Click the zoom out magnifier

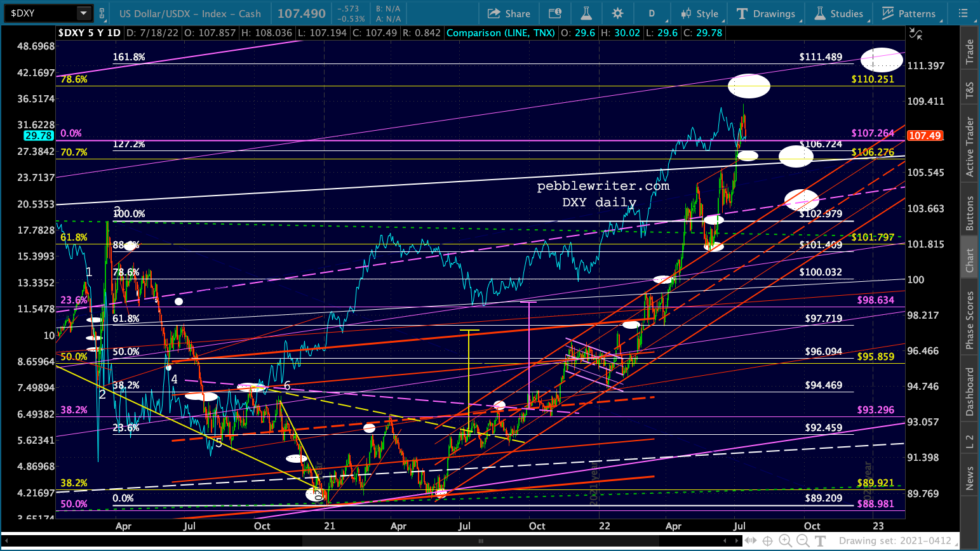[803, 541]
